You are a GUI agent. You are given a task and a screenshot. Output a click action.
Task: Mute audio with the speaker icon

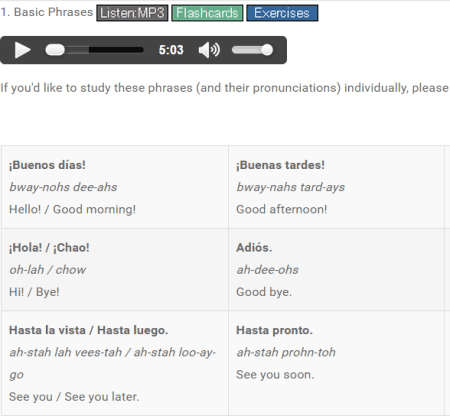[x=209, y=50]
